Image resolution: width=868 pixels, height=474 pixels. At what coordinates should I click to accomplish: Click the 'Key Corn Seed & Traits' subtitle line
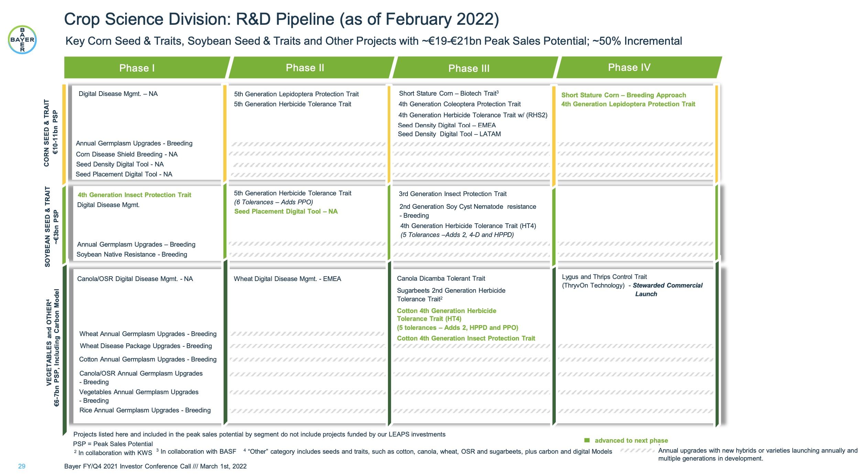[373, 41]
